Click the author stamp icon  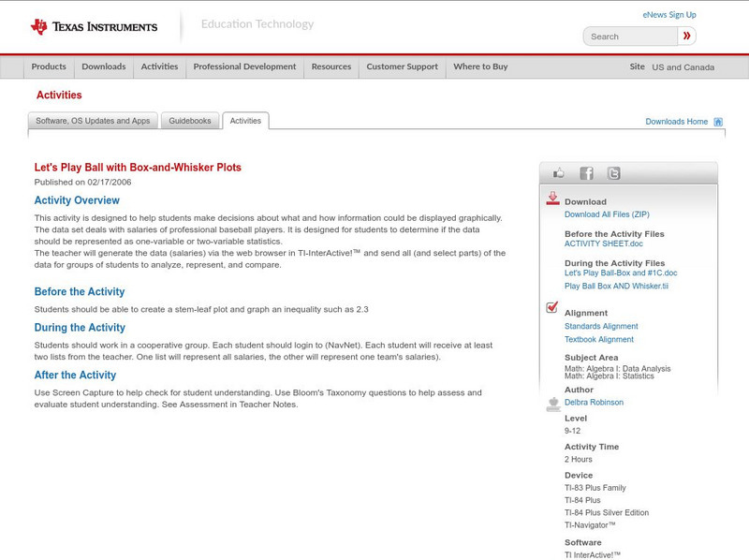(553, 405)
